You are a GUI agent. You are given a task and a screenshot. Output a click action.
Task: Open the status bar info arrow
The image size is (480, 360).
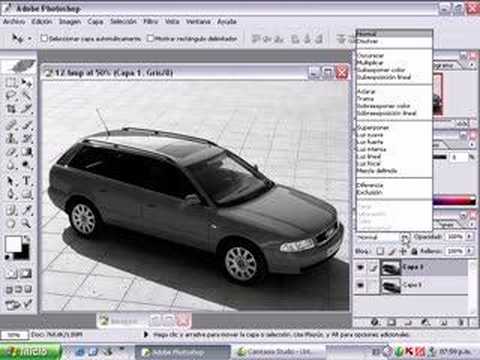coord(146,334)
